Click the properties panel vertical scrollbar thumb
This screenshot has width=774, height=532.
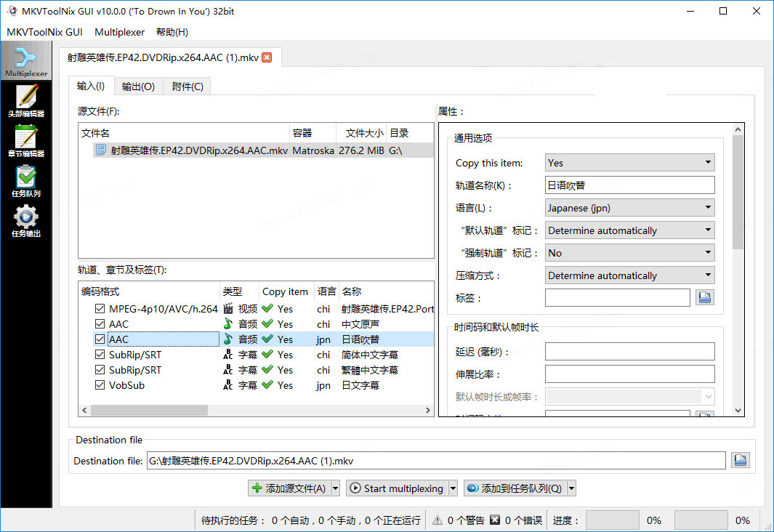[738, 192]
